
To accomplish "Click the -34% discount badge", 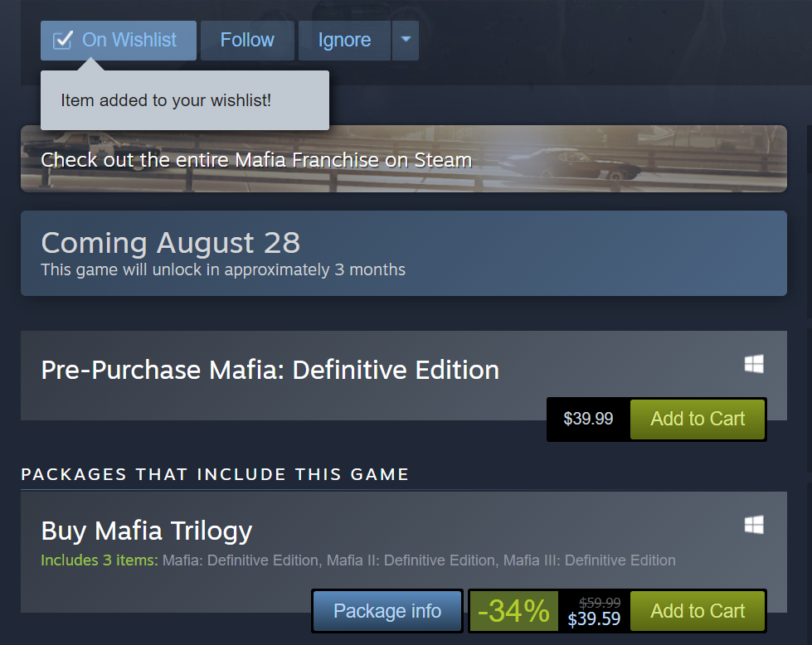I will pos(514,612).
